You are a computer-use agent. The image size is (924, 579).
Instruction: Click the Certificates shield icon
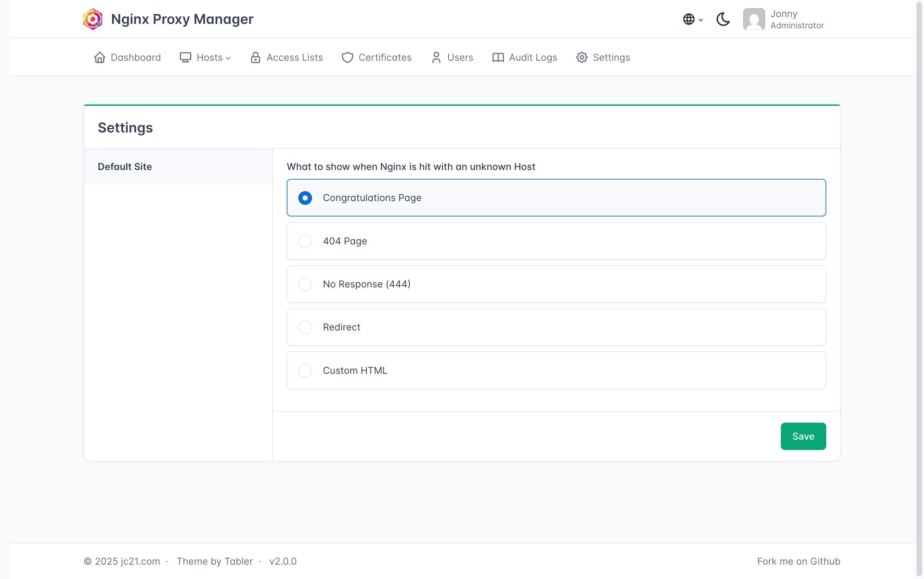coord(347,57)
